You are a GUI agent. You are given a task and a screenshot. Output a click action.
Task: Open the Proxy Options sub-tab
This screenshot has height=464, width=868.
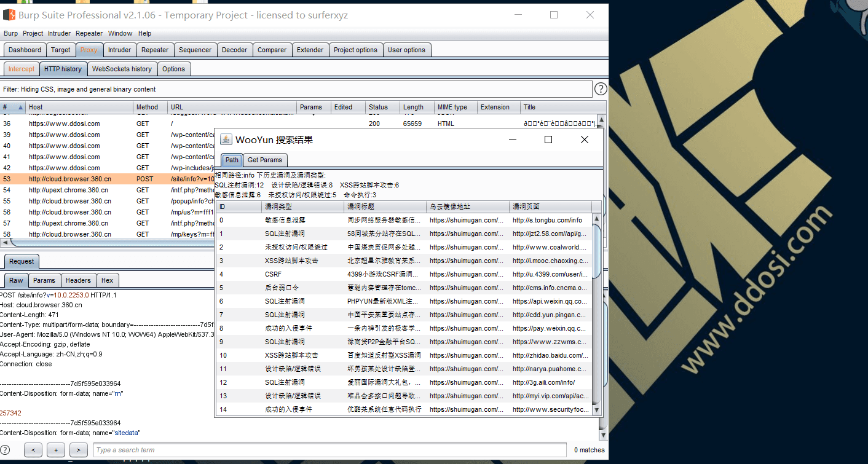(x=174, y=69)
